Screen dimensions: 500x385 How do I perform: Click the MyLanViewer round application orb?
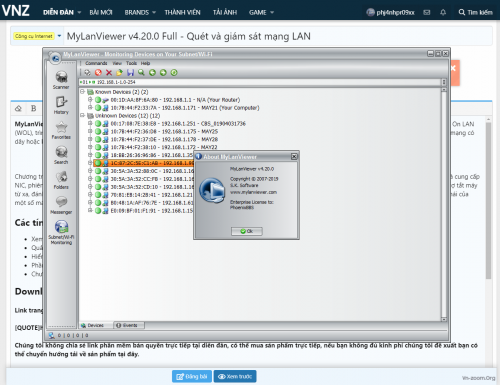(x=55, y=58)
